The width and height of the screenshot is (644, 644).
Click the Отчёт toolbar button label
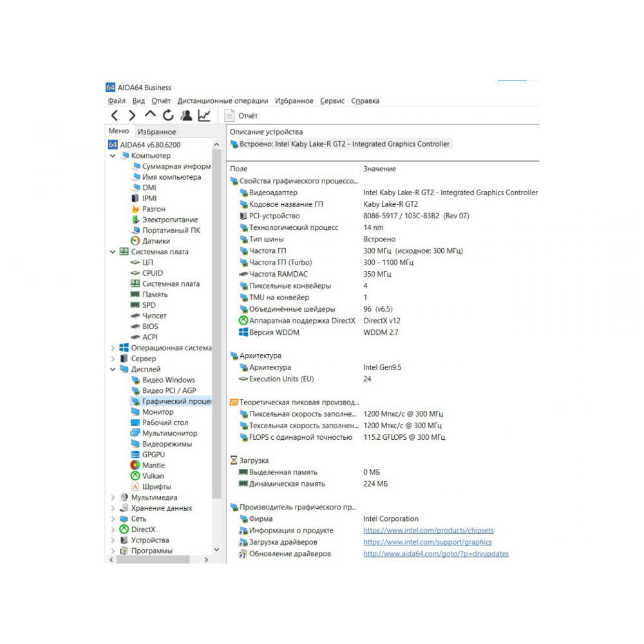click(248, 116)
